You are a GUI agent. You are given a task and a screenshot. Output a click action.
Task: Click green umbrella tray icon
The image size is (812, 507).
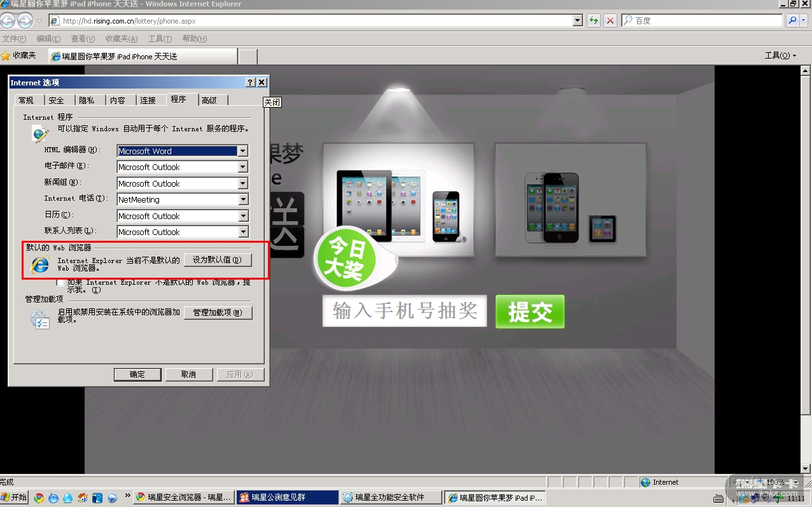coord(777,498)
